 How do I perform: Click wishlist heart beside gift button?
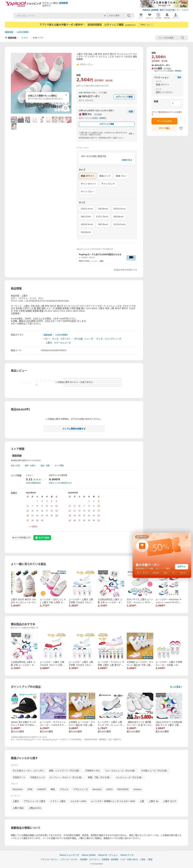(181, 128)
